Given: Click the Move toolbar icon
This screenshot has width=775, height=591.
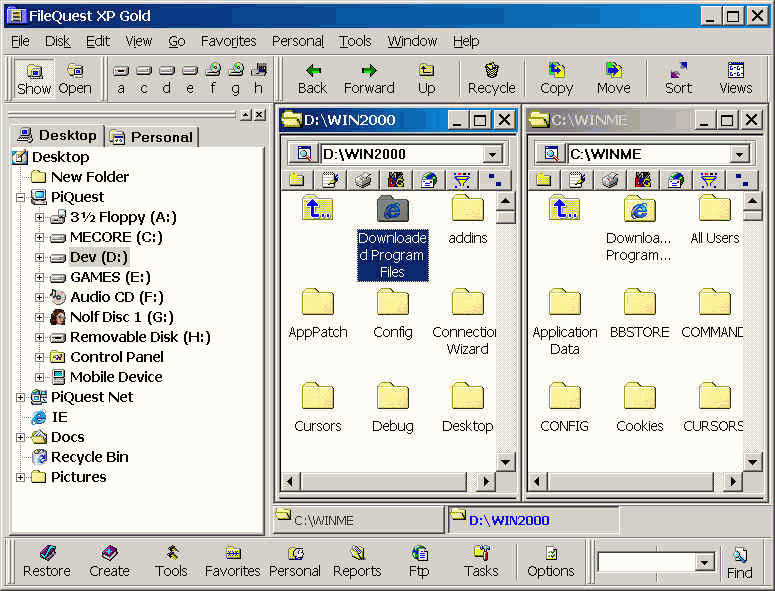Looking at the screenshot, I should 613,79.
